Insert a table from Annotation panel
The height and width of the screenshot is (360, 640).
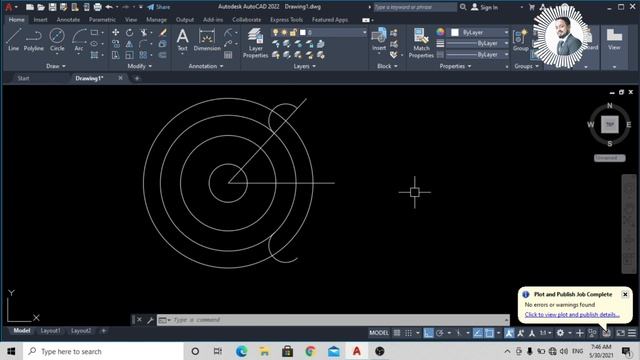point(228,55)
